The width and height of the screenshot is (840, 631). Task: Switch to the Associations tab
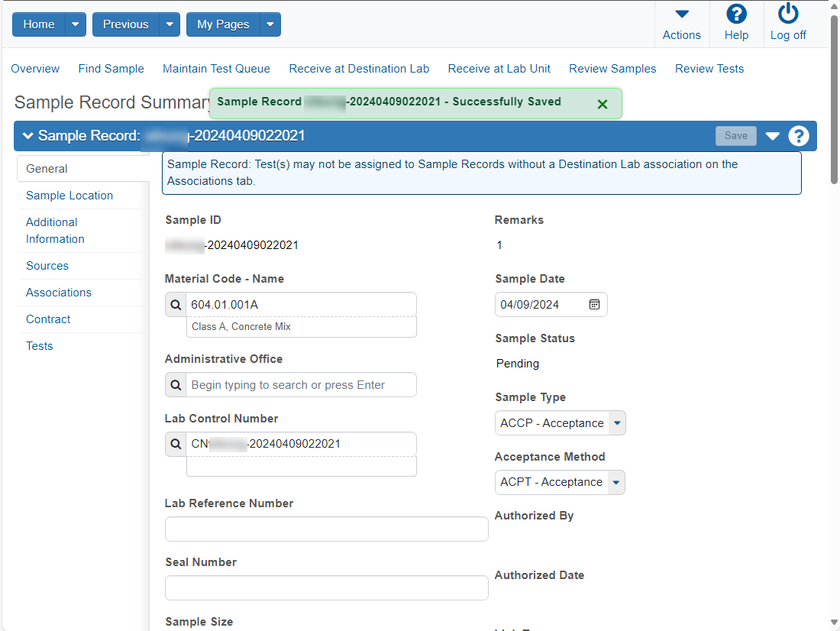pos(59,293)
